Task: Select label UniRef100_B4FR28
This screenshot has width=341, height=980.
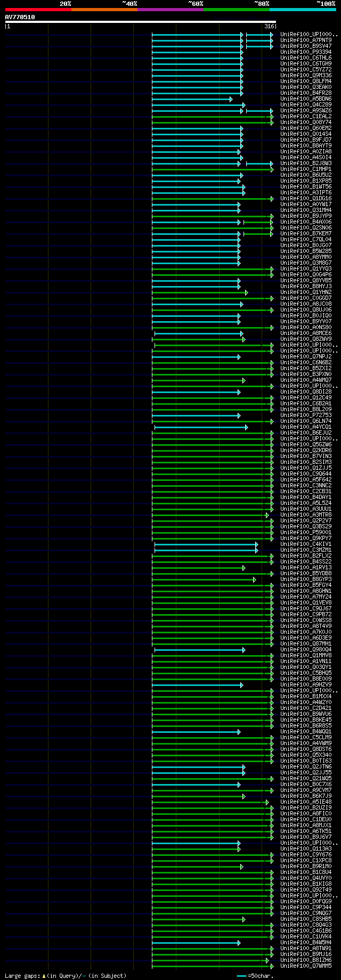Action: click(306, 93)
